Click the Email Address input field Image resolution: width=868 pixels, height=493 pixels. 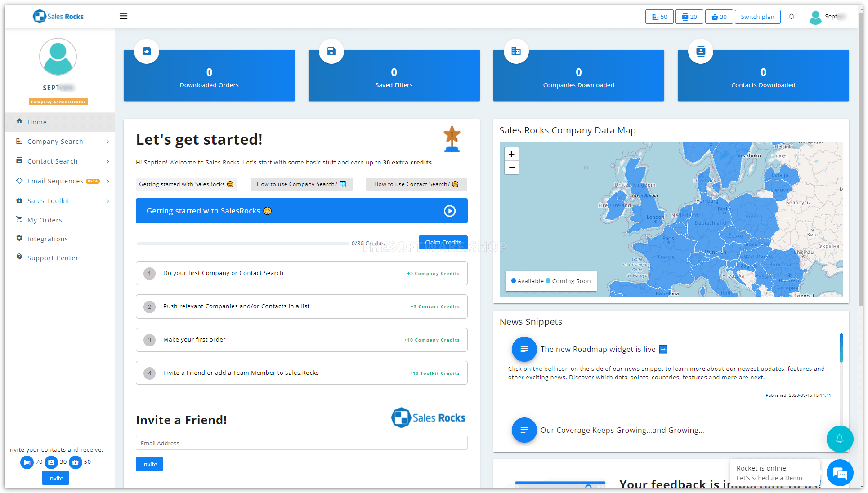[301, 443]
